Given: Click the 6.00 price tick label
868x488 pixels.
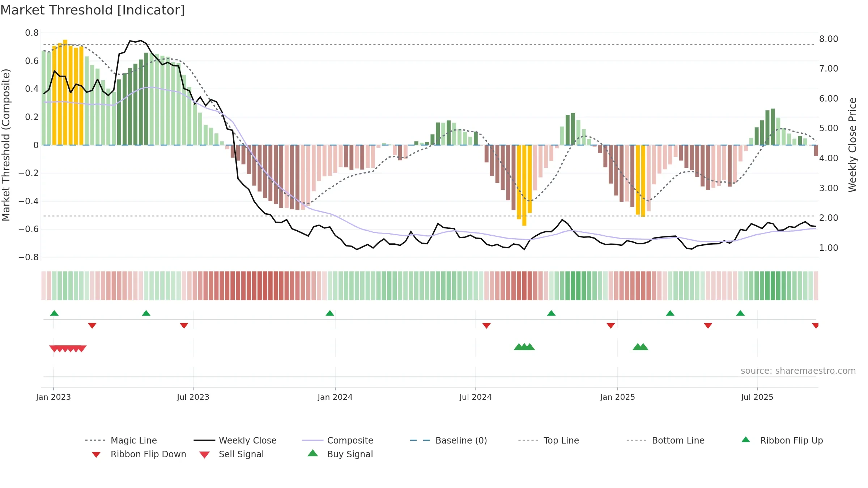Looking at the screenshot, I should tap(829, 98).
